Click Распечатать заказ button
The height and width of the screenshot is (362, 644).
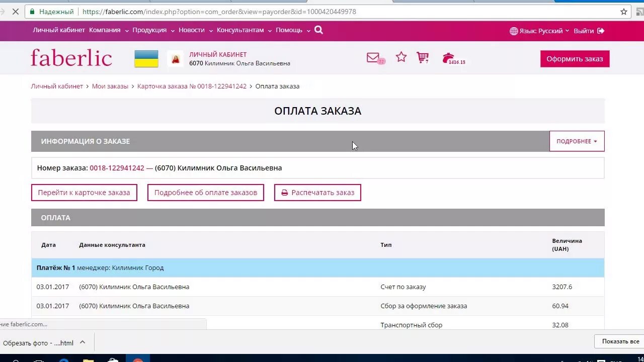pos(317,193)
